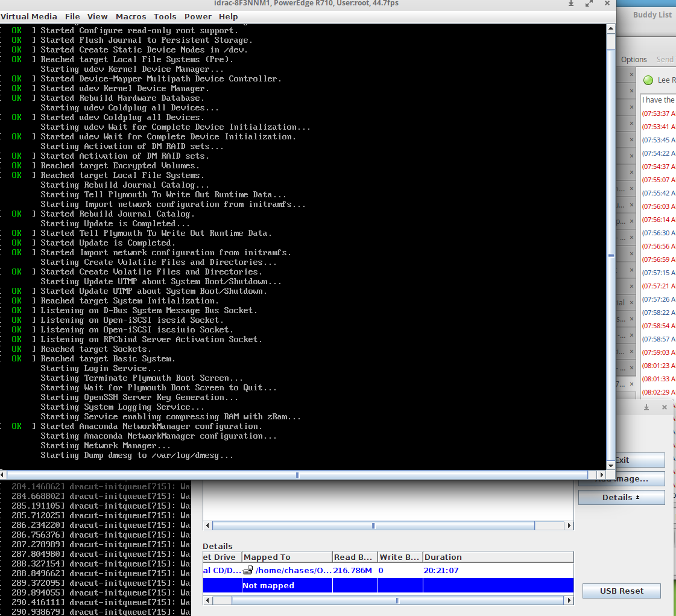Click the drive icon in Mapped To column
676x616 pixels.
click(248, 570)
